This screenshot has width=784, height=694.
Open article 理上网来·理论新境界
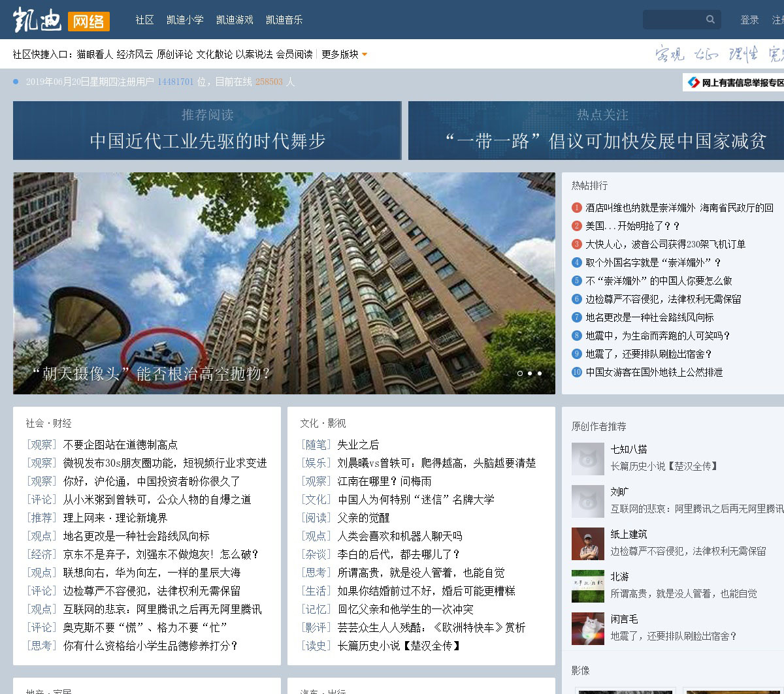(x=115, y=518)
